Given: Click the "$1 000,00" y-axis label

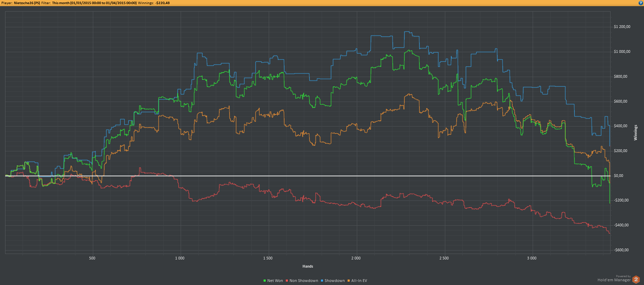Looking at the screenshot, I should click(622, 51).
